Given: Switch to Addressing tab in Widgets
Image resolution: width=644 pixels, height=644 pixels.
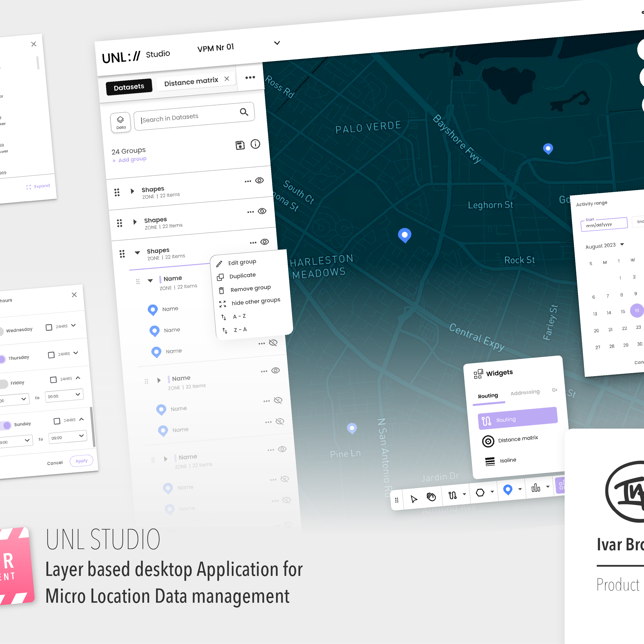Looking at the screenshot, I should [525, 392].
